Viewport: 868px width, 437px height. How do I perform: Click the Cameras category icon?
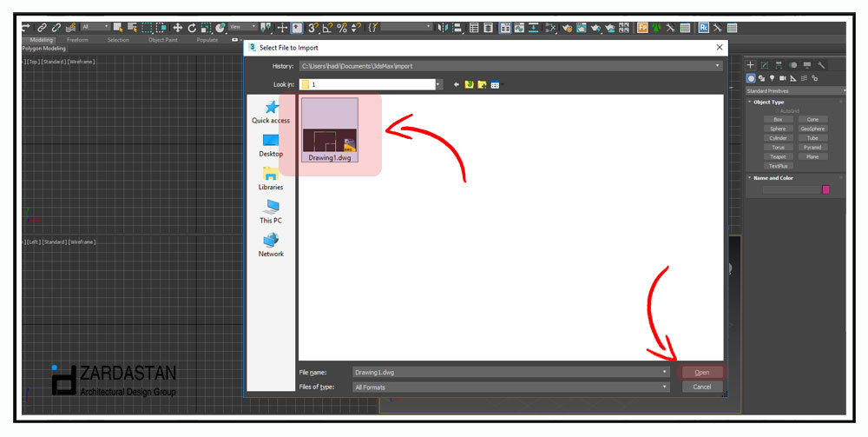(783, 78)
